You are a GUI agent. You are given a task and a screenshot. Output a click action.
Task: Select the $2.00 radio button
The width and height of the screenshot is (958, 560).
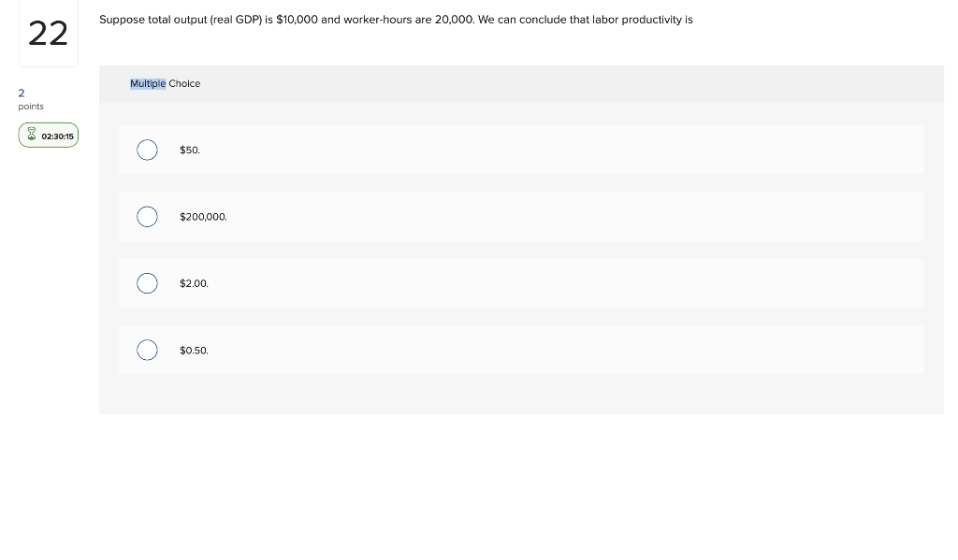point(147,283)
